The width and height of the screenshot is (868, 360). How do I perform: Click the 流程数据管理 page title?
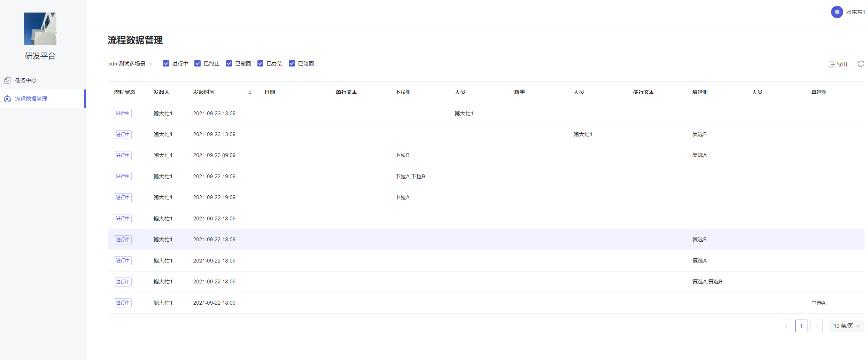135,40
